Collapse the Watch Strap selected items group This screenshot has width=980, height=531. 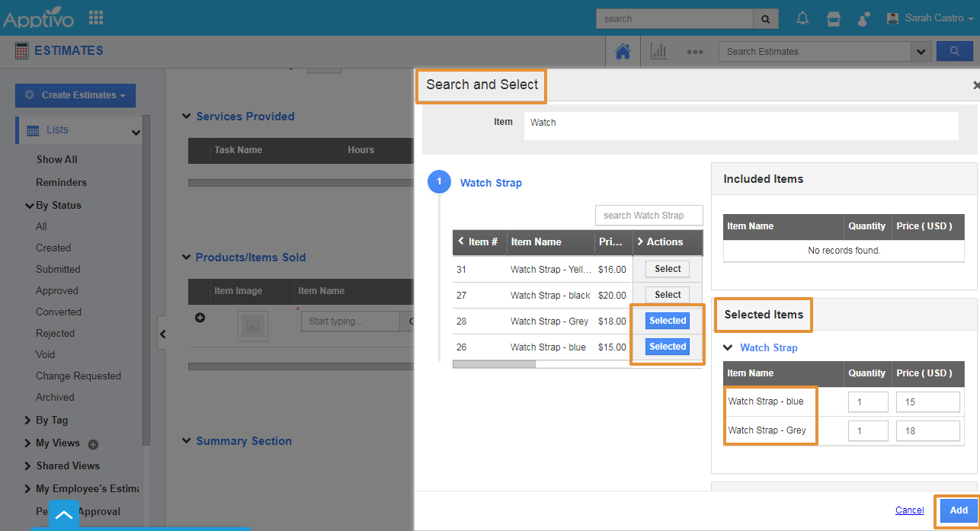pos(728,347)
